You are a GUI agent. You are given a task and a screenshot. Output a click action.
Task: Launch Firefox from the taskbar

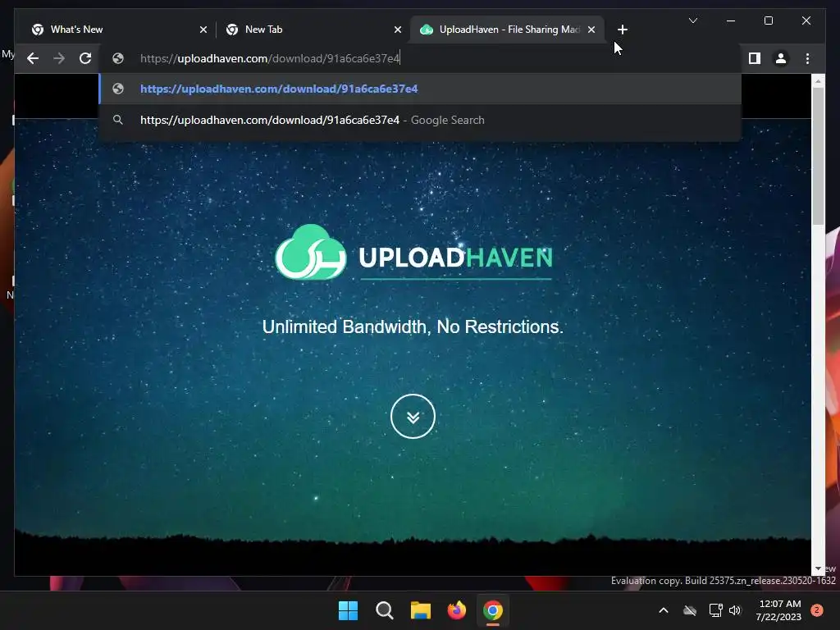(456, 610)
